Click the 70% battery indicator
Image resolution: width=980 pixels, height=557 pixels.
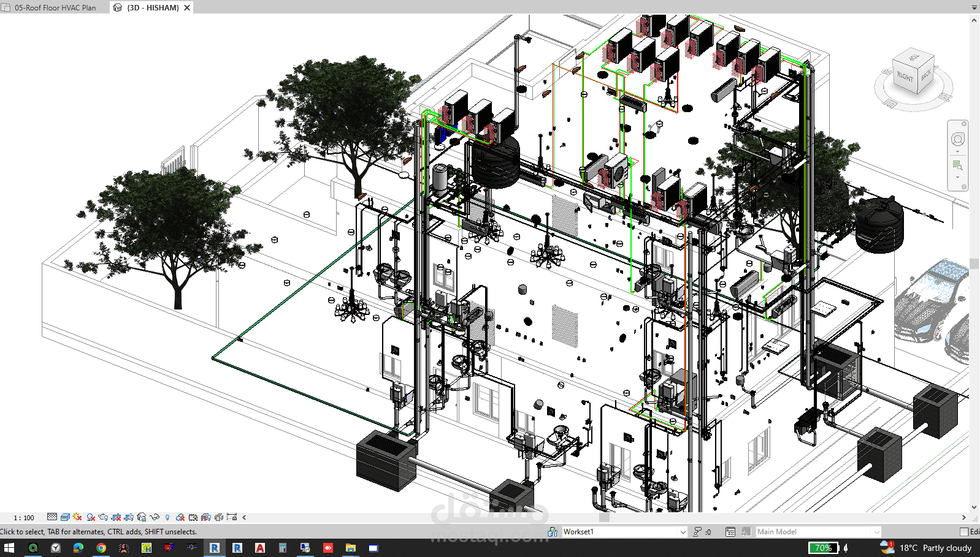click(824, 548)
